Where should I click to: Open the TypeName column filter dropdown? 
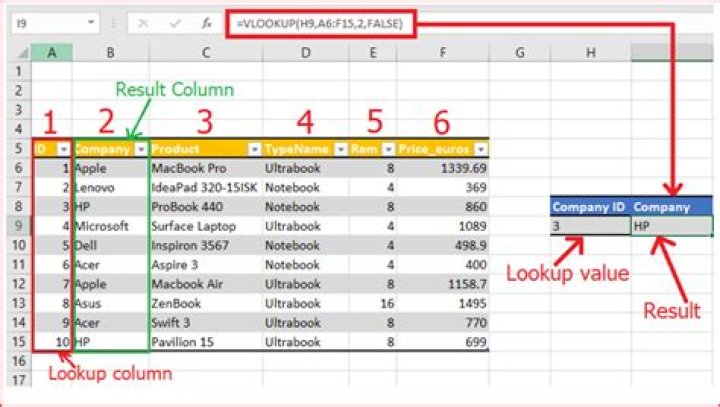pos(340,149)
